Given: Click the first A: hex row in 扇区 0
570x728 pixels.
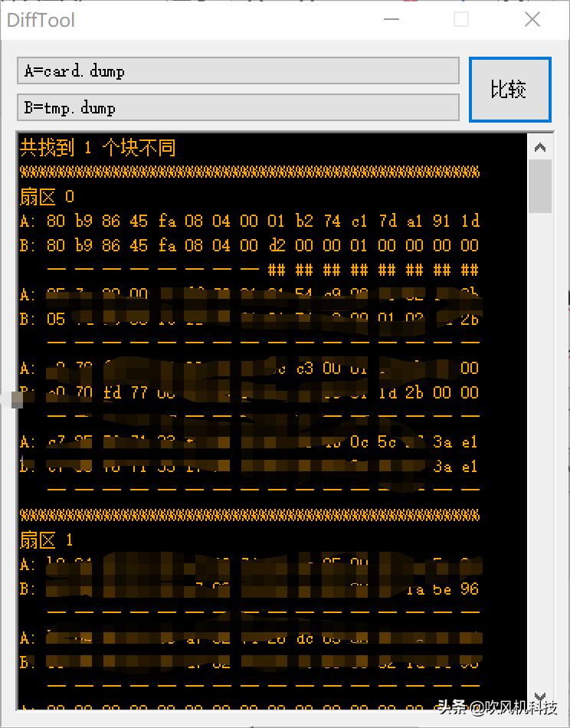Looking at the screenshot, I should (x=249, y=221).
